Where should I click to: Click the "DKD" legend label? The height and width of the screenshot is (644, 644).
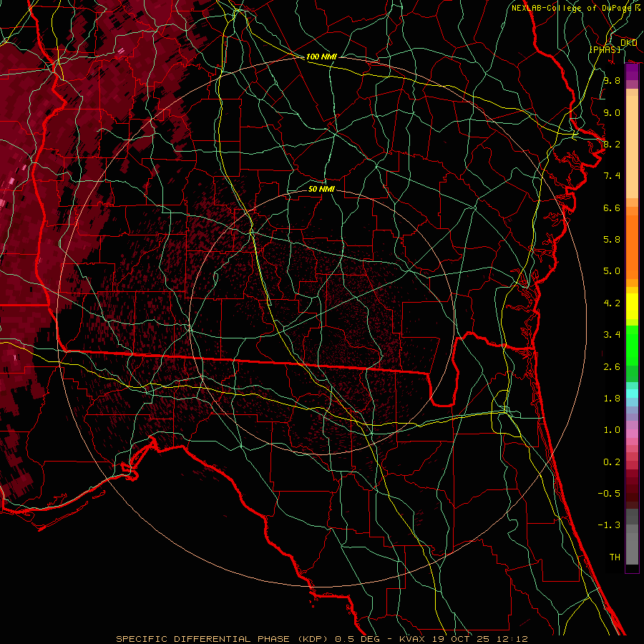(628, 42)
